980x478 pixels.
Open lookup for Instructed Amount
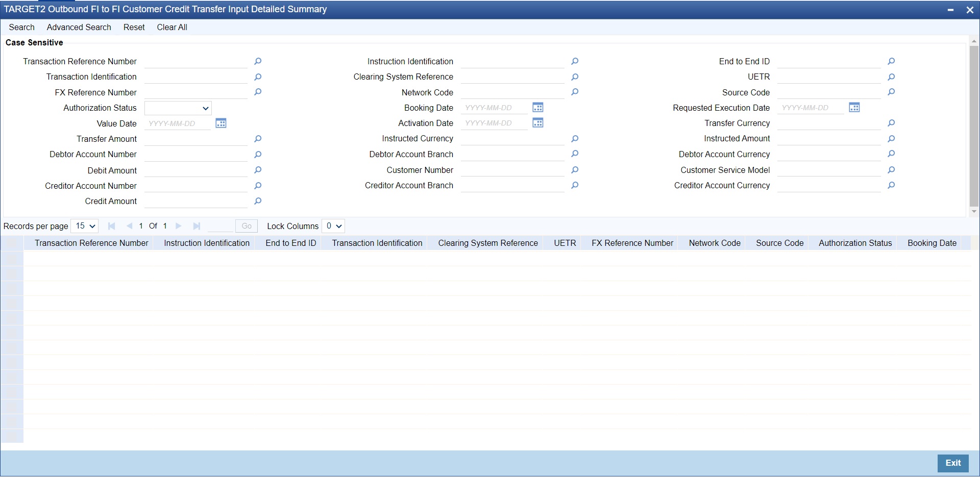(891, 139)
